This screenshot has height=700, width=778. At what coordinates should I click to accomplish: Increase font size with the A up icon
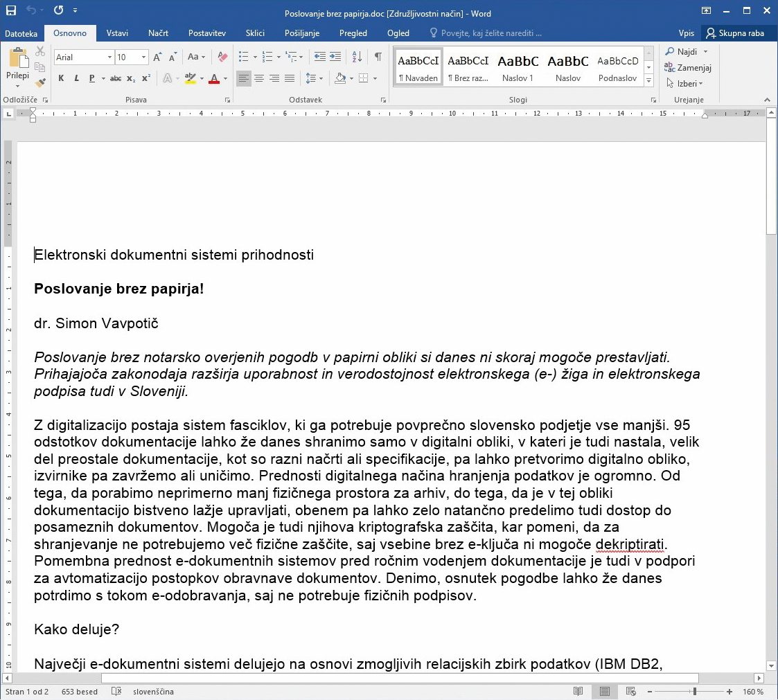(158, 57)
